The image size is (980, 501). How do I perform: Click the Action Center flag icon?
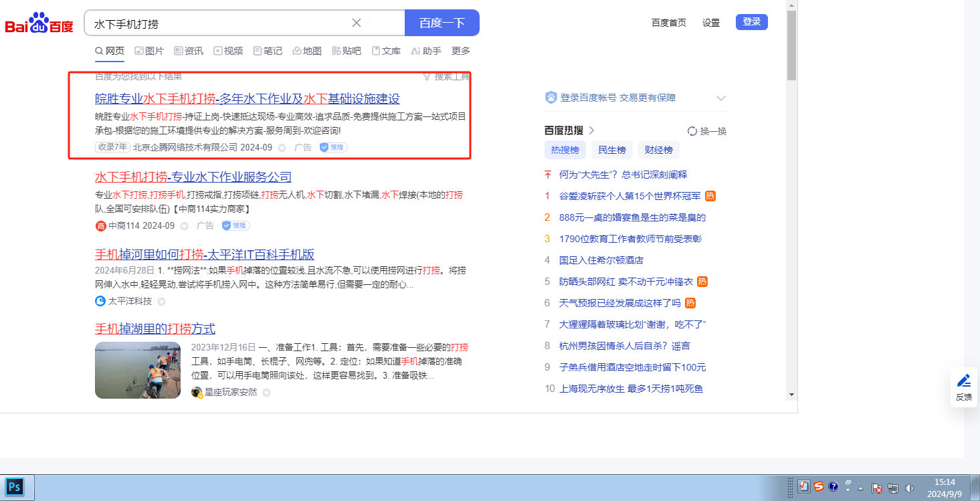(x=878, y=488)
